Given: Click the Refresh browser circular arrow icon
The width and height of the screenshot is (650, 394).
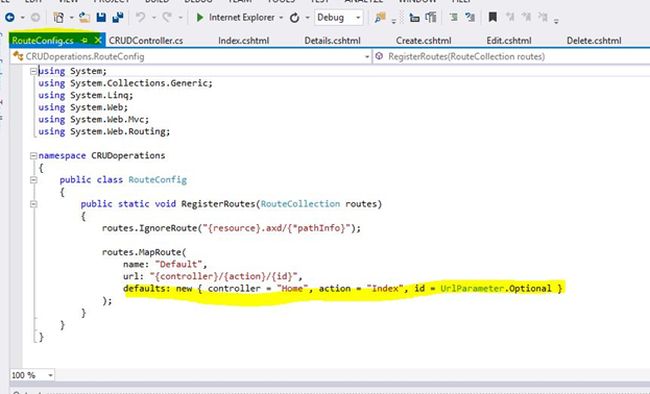Looking at the screenshot, I should click(295, 18).
